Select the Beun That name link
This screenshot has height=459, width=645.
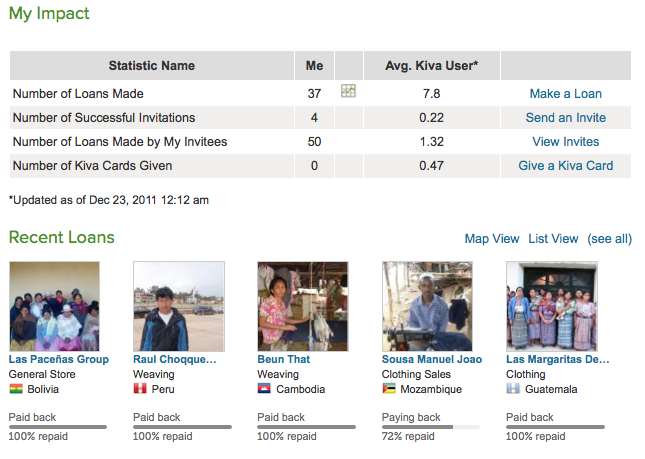coord(283,359)
